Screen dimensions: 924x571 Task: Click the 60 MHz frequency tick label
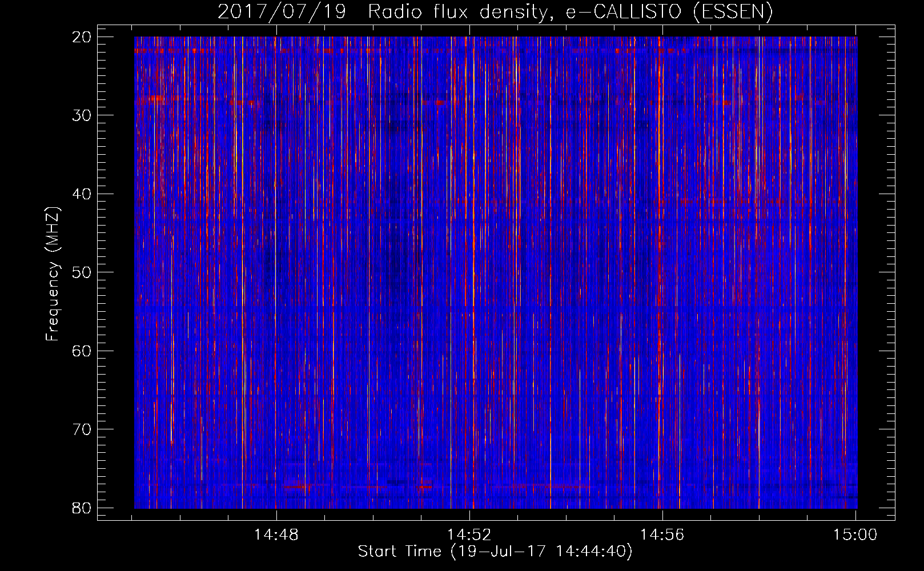tap(82, 351)
